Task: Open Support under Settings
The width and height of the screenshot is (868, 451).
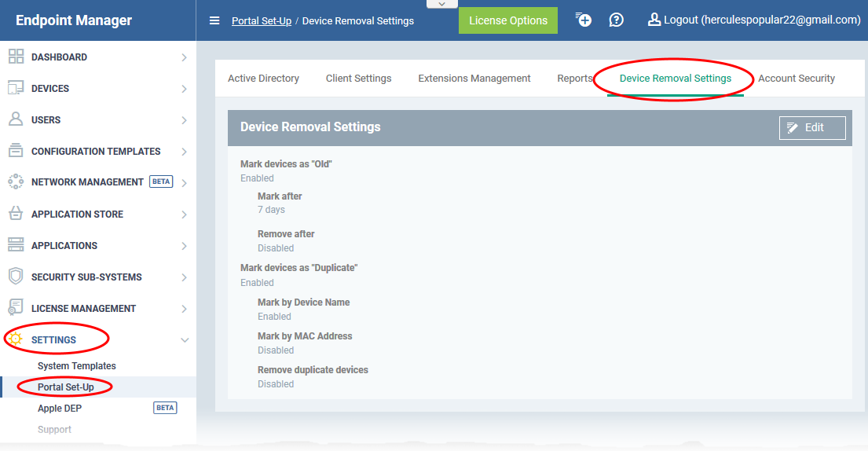Action: (54, 430)
